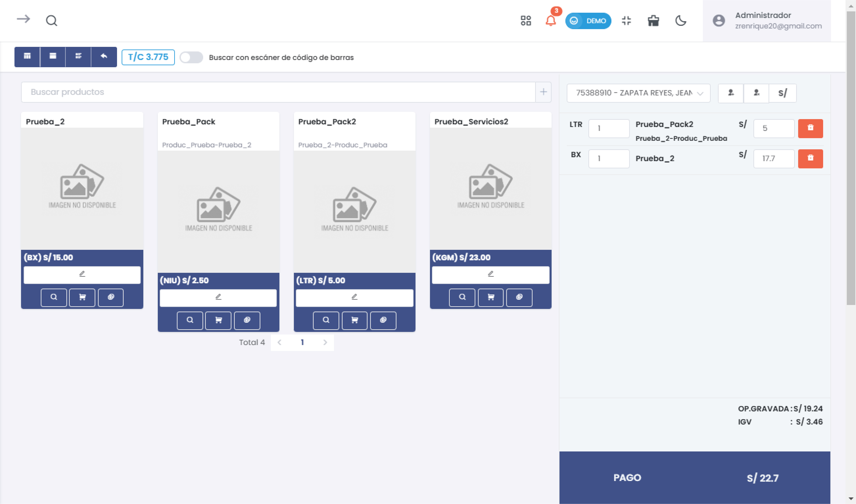Viewport: 856px width, 504px height.
Task: Switch to the grid view layout
Action: [x=27, y=57]
